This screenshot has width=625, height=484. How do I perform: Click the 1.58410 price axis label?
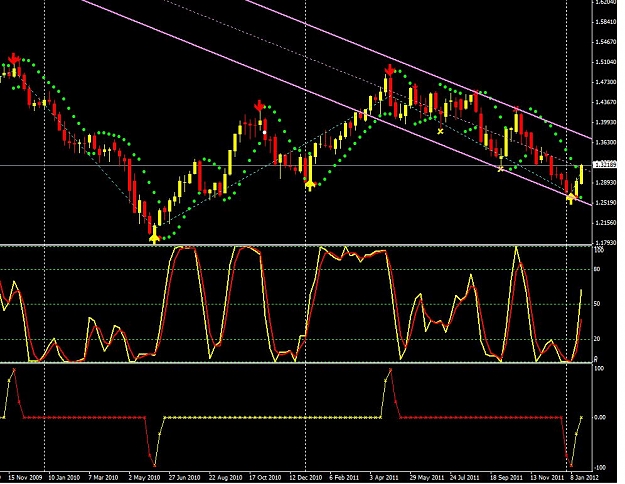[x=606, y=22]
